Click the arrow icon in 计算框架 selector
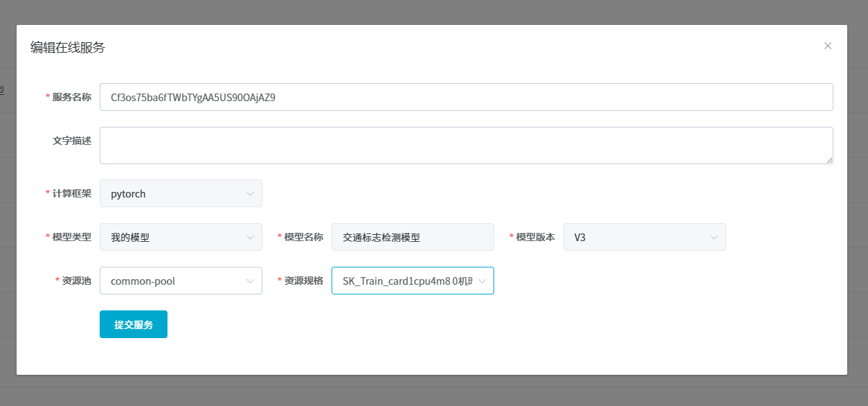The image size is (868, 406). pyautogui.click(x=250, y=194)
